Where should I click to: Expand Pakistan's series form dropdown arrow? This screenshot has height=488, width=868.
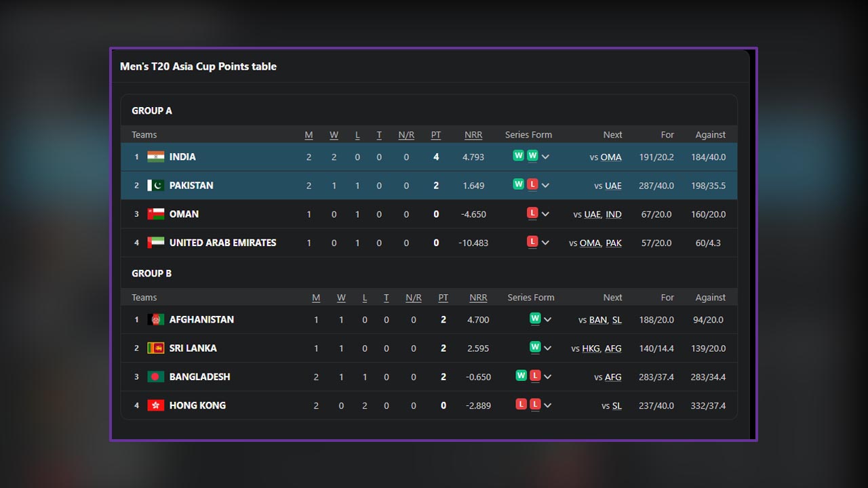[x=546, y=186]
